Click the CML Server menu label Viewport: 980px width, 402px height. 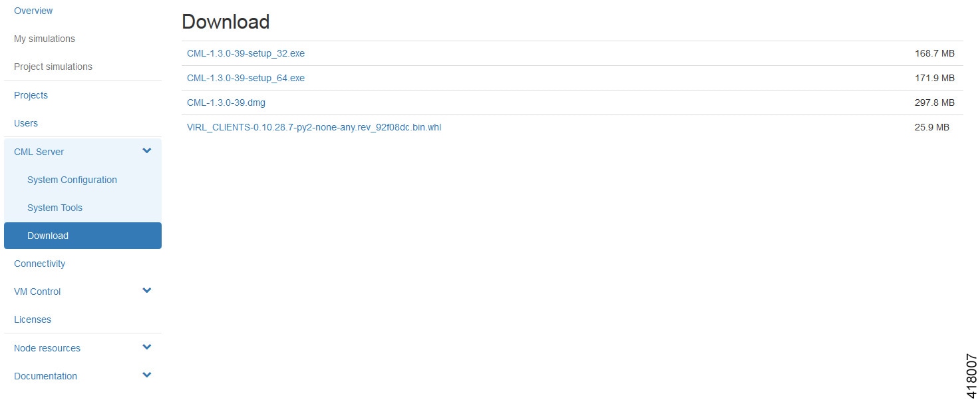tap(39, 152)
